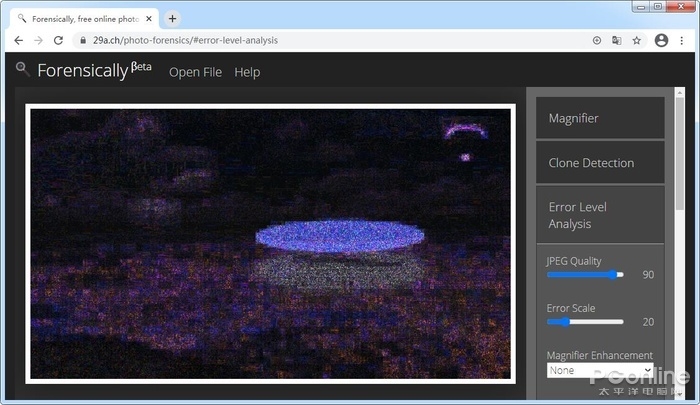Open the Open File menu
The image size is (700, 405).
pos(195,72)
